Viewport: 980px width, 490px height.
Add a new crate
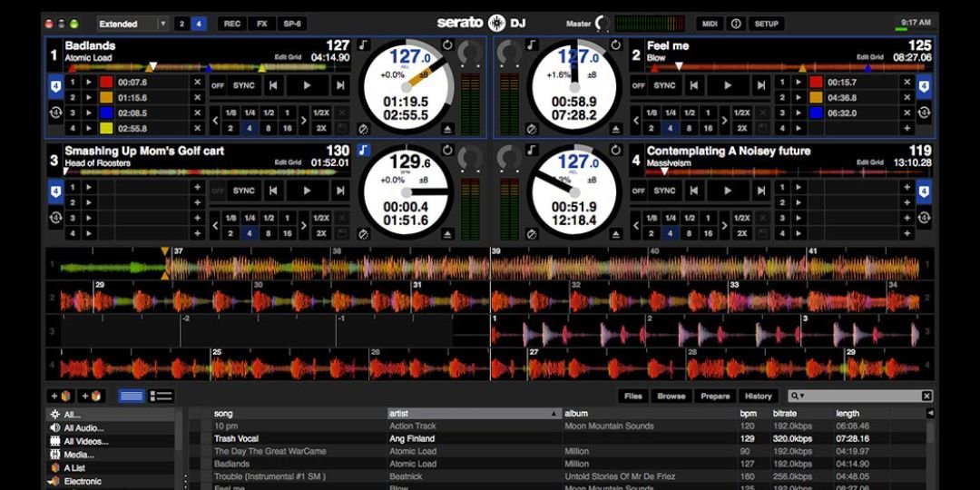(x=62, y=396)
